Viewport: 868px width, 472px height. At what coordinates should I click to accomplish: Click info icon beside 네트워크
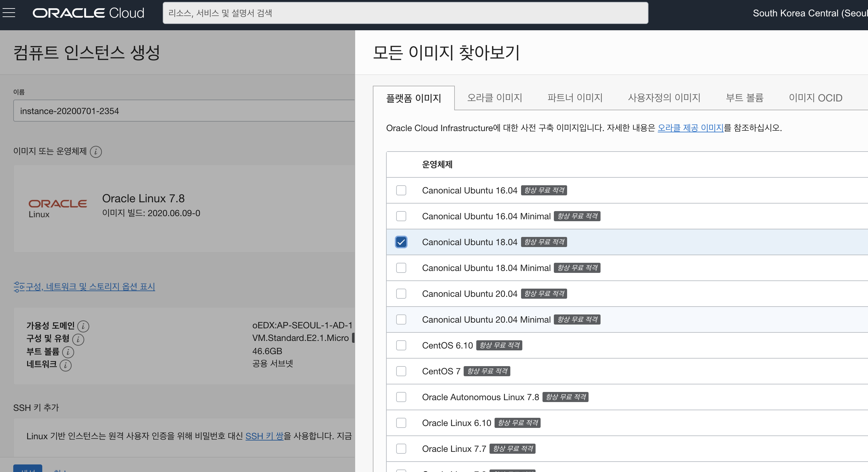[65, 365]
